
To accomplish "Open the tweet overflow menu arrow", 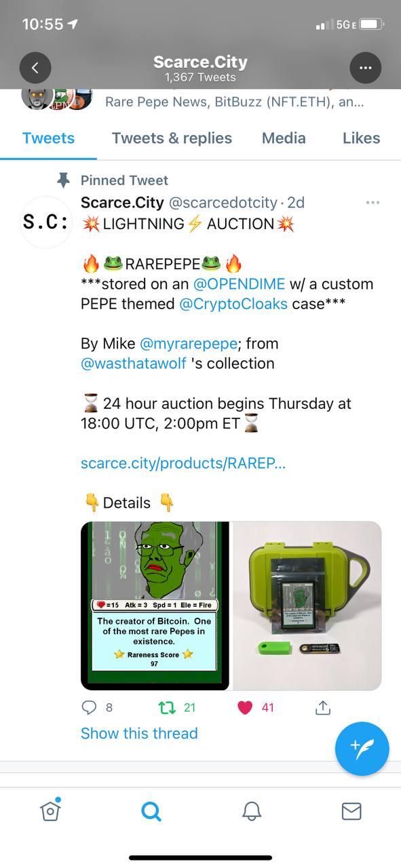I will pos(373,203).
